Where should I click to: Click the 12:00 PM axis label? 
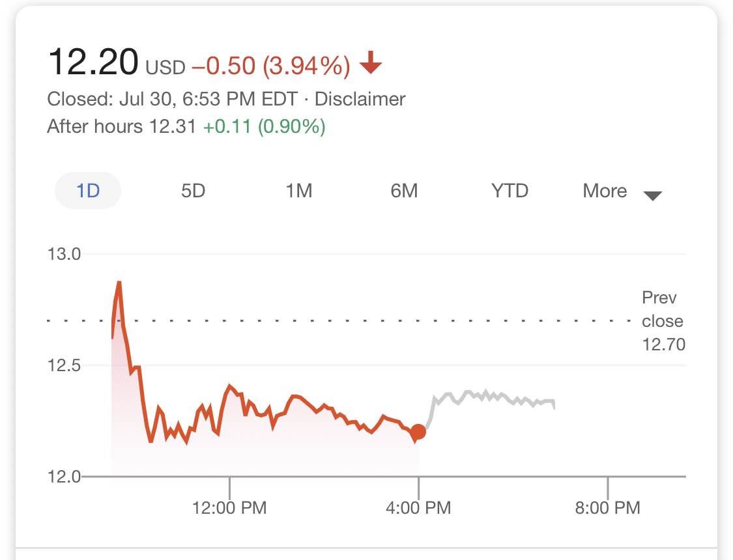click(x=229, y=507)
